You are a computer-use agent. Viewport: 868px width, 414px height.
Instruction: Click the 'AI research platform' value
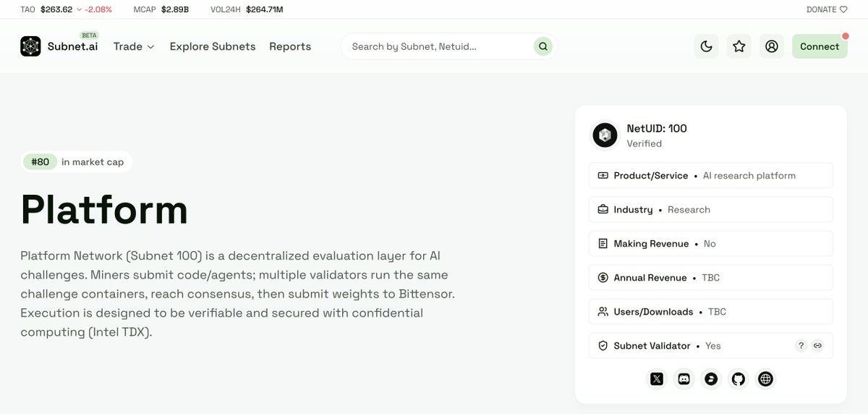coord(749,176)
